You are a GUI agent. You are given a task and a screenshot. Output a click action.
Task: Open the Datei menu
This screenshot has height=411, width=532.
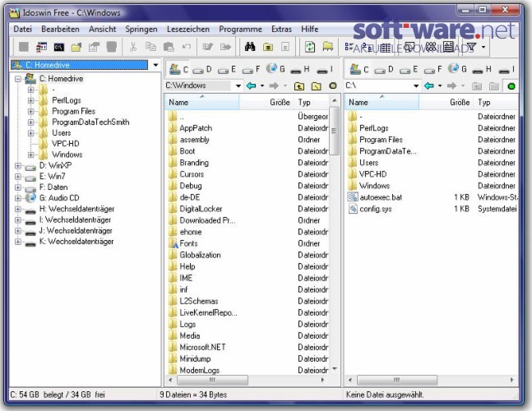[x=23, y=29]
